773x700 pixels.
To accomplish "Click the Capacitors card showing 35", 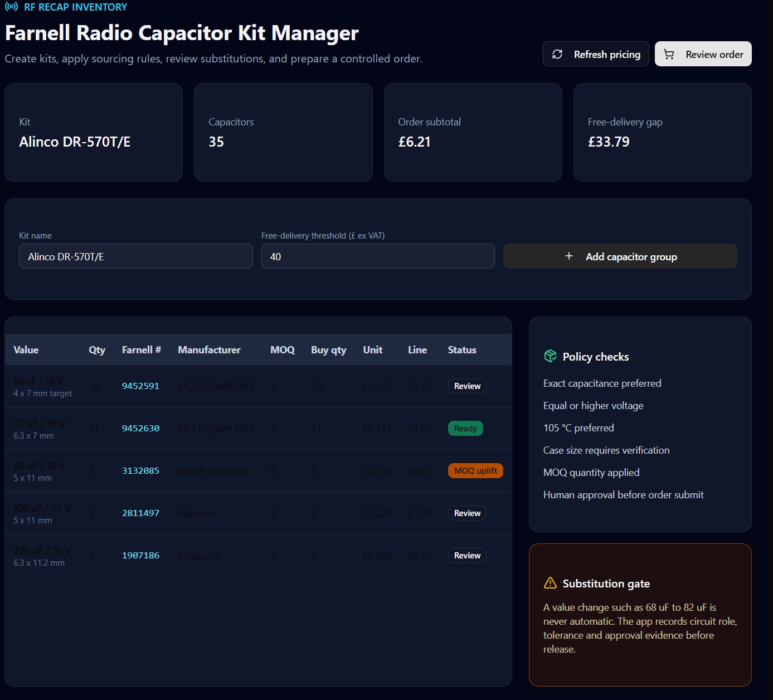I will 283,132.
